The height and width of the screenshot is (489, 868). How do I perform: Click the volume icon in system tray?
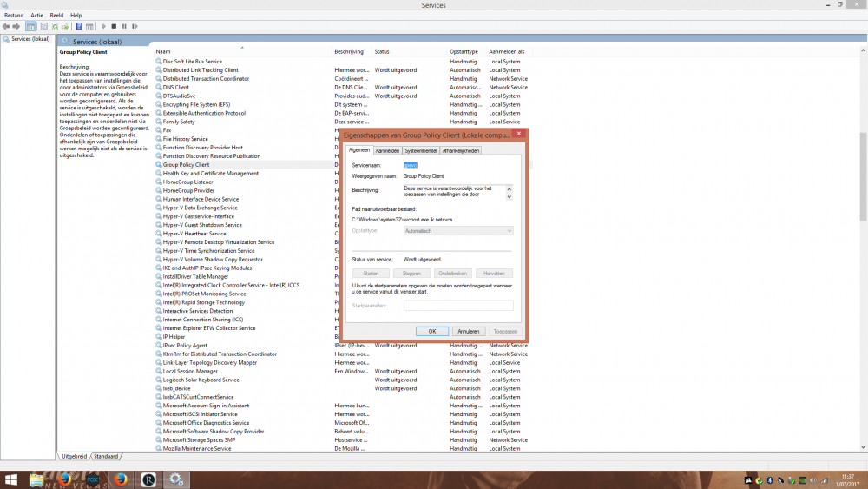pyautogui.click(x=814, y=480)
